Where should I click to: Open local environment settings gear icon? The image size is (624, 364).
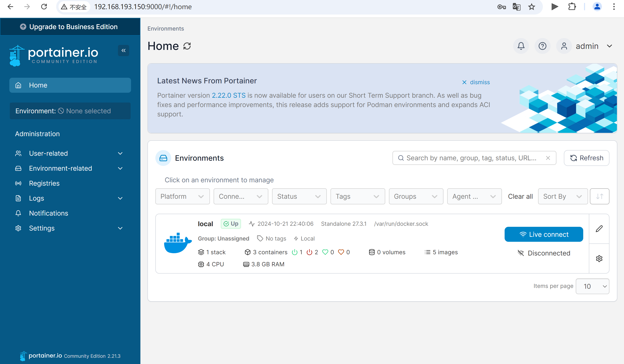pyautogui.click(x=599, y=259)
